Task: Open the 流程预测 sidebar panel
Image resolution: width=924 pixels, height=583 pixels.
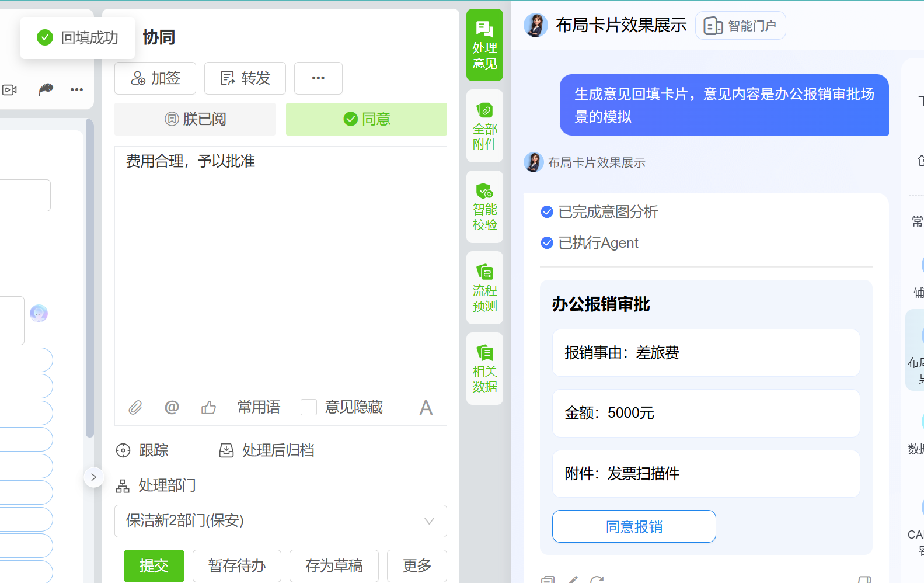Action: click(x=484, y=288)
